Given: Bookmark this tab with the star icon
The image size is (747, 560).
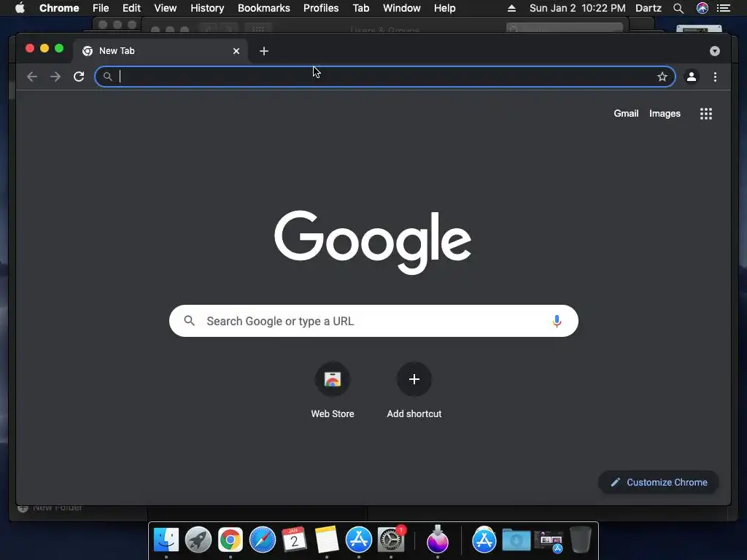Looking at the screenshot, I should pyautogui.click(x=662, y=77).
